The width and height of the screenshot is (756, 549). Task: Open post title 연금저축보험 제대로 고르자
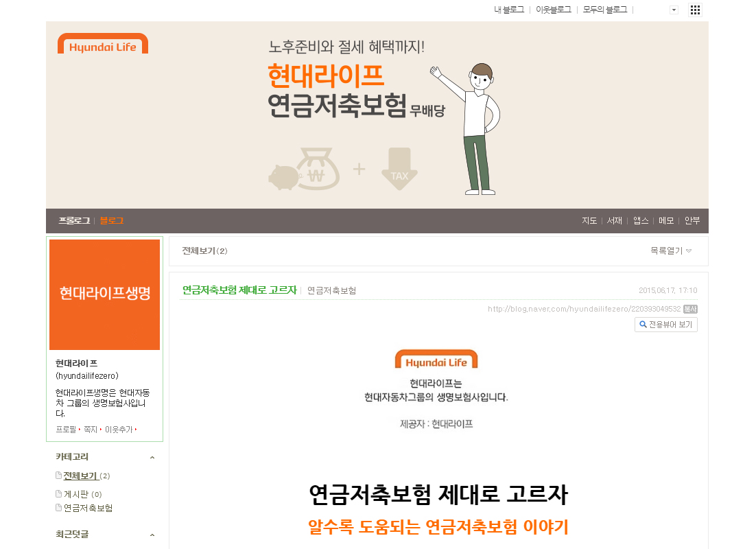[x=239, y=290]
